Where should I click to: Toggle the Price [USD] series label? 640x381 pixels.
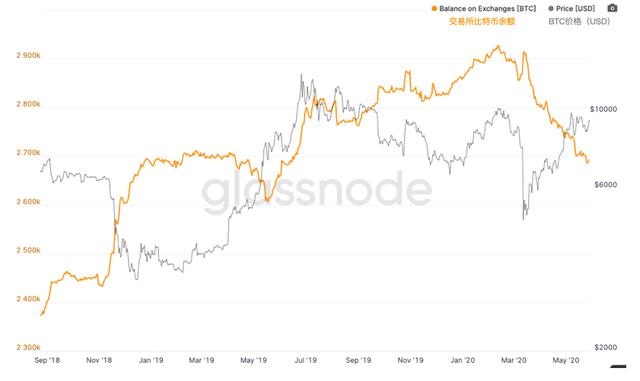(x=576, y=9)
